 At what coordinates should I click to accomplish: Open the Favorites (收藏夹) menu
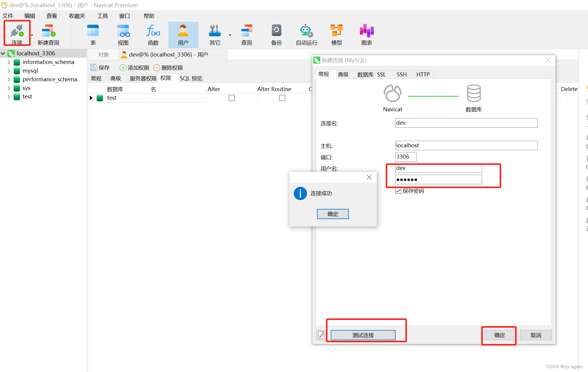(77, 16)
